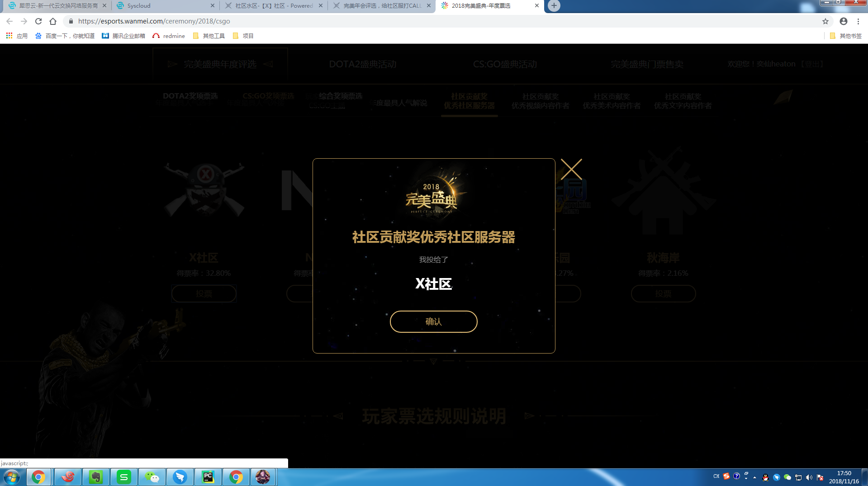Open WeChat from the taskbar
Image resolution: width=868 pixels, height=486 pixels.
(x=152, y=477)
